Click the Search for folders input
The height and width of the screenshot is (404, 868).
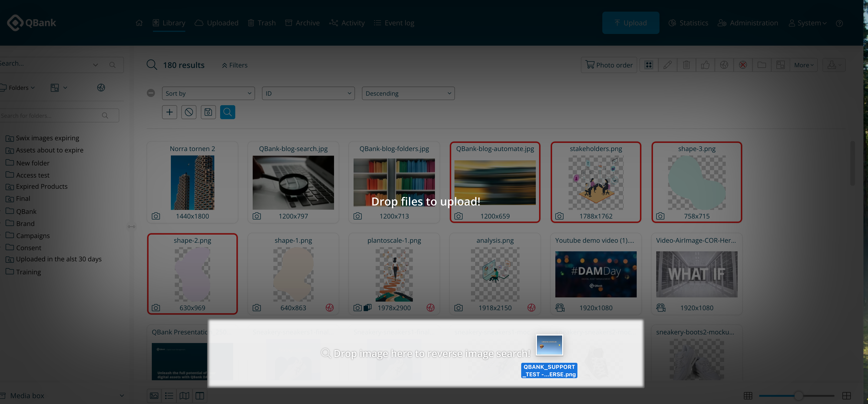pyautogui.click(x=59, y=115)
